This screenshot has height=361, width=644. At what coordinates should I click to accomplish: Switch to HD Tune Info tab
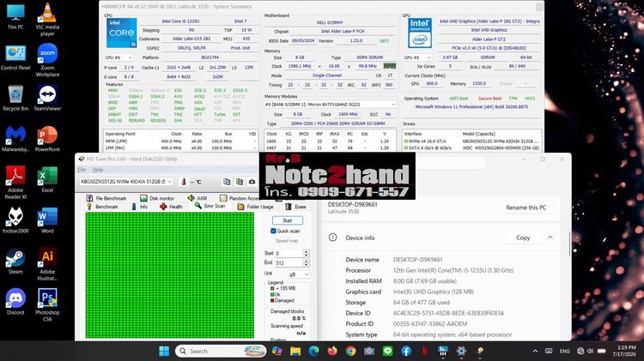pyautogui.click(x=139, y=207)
